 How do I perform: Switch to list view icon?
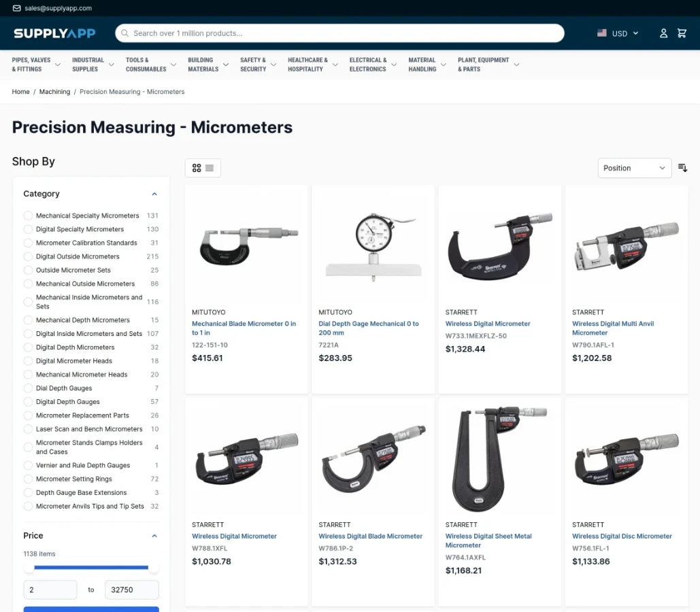pos(210,168)
